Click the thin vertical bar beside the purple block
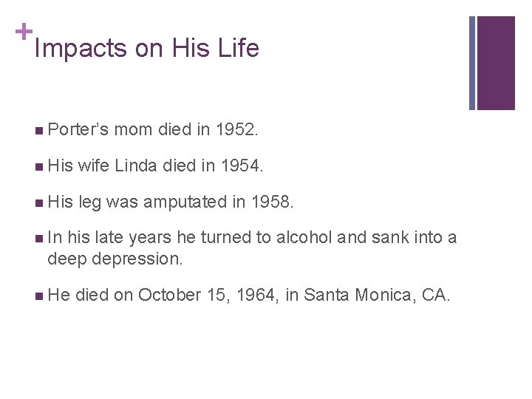Image resolution: width=532 pixels, height=399 pixels. tap(472, 63)
